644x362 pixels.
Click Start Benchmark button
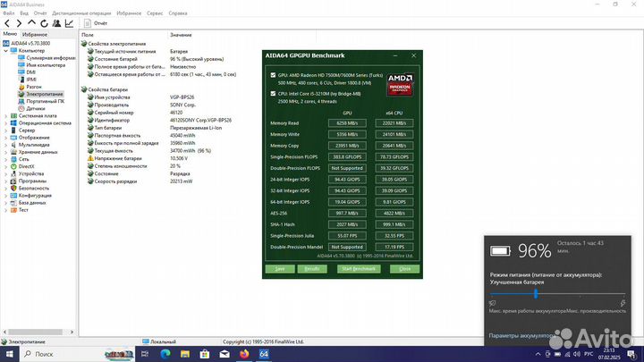(359, 269)
